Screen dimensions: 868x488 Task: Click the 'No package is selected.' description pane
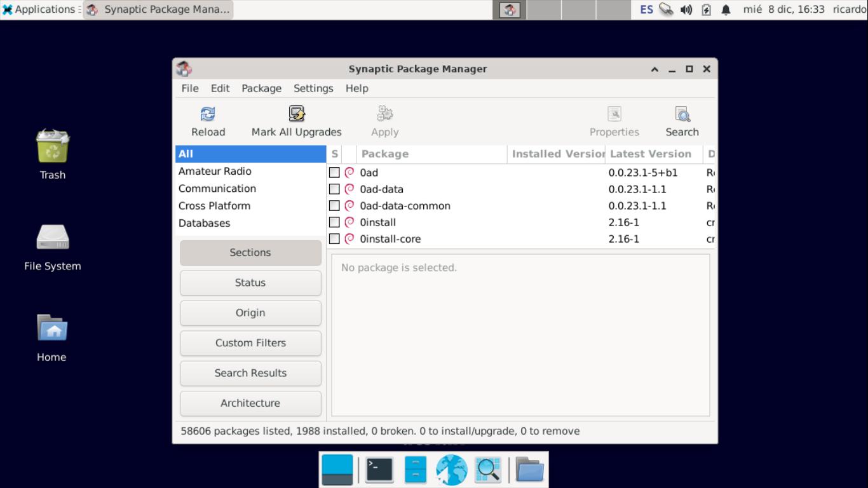click(520, 335)
